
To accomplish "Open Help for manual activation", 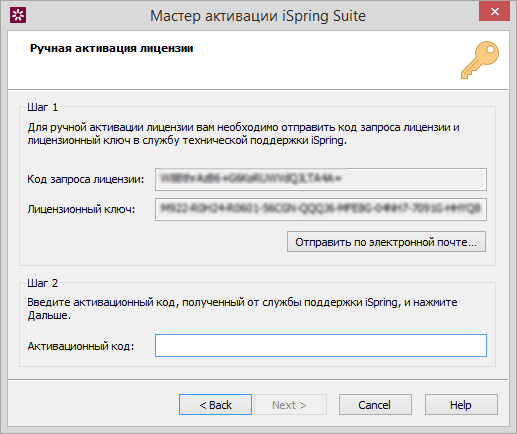I will pyautogui.click(x=461, y=405).
